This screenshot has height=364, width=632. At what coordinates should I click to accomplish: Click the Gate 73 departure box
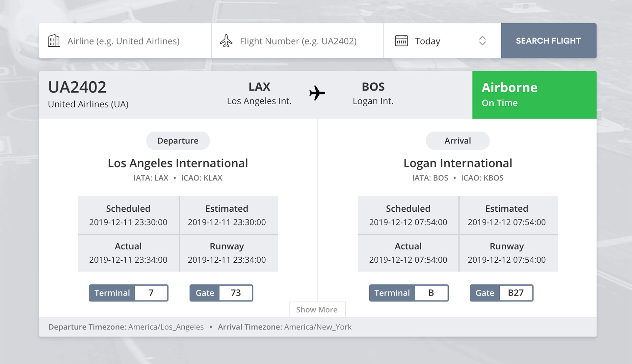[221, 293]
